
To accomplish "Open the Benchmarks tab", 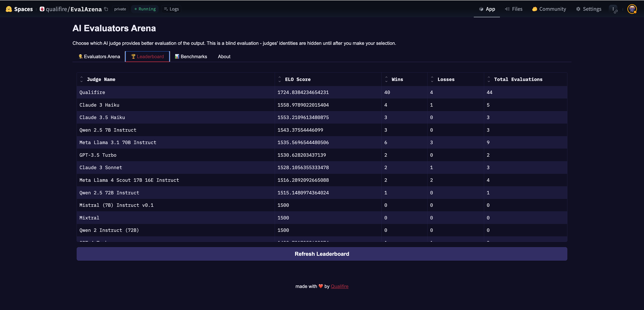I will coord(191,57).
